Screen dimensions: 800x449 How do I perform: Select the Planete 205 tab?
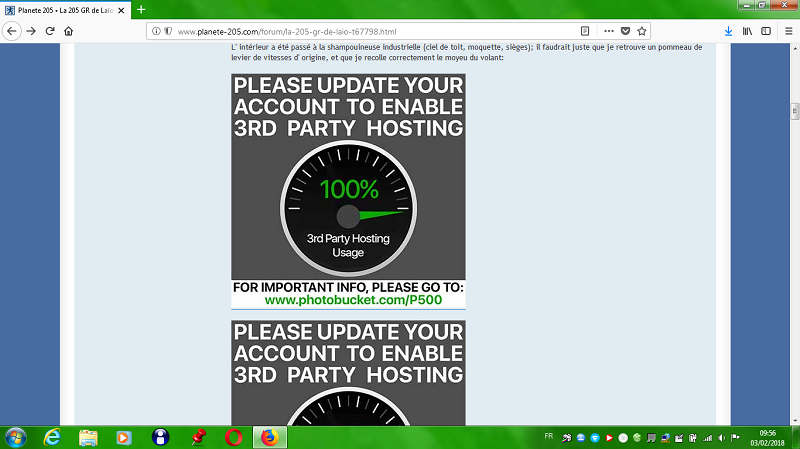coord(65,10)
